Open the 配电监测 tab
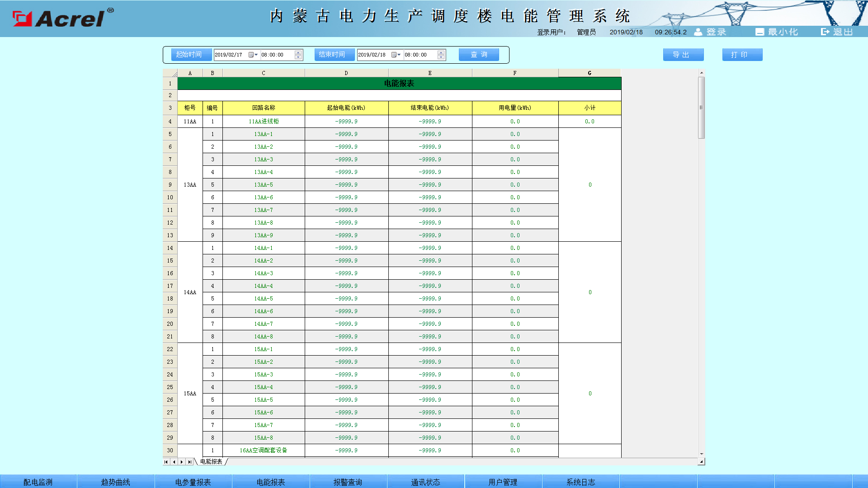The height and width of the screenshot is (488, 868). click(x=38, y=482)
